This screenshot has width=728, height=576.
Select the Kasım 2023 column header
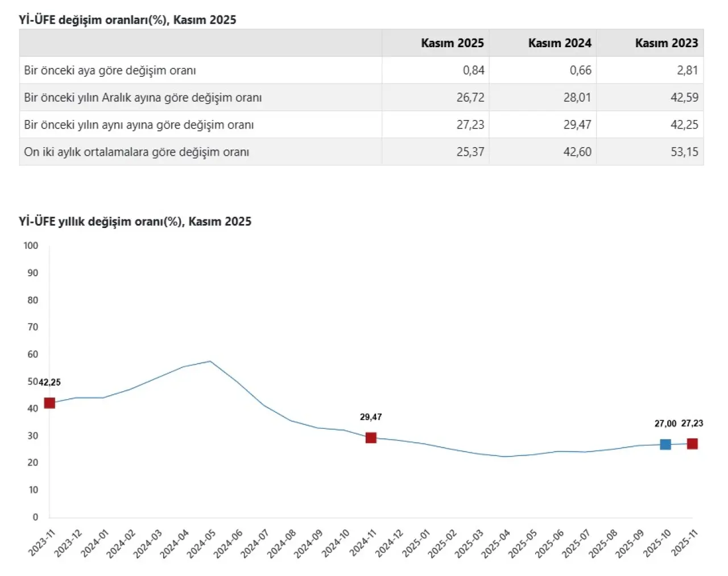coord(666,43)
